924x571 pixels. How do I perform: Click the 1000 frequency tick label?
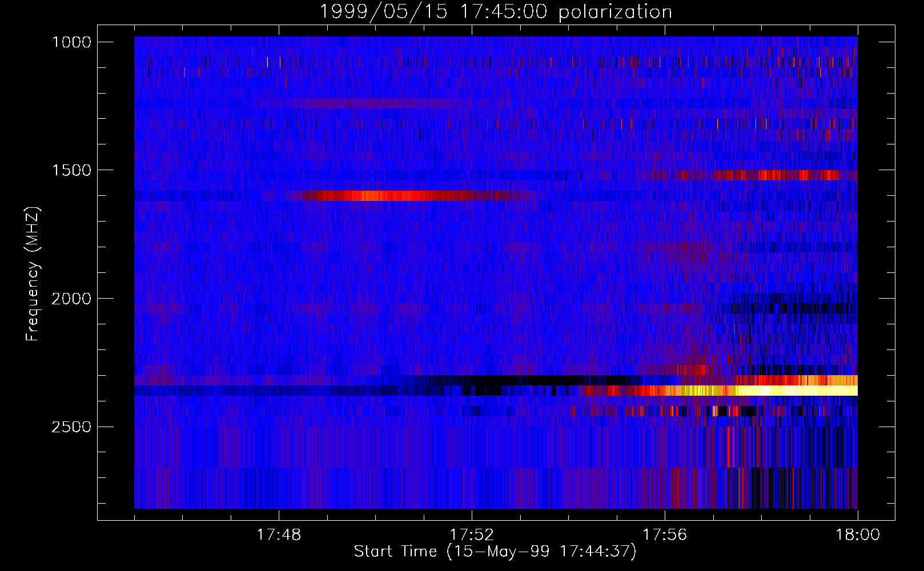[x=71, y=42]
